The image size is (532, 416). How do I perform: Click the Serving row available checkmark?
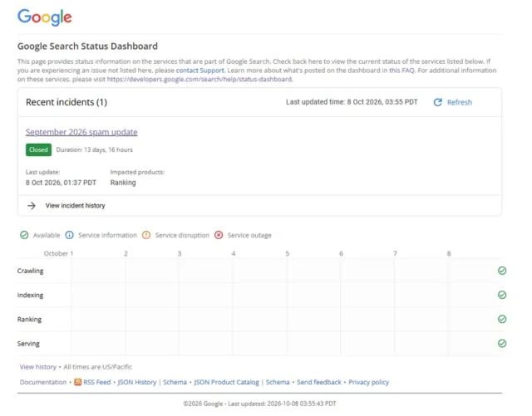[502, 344]
